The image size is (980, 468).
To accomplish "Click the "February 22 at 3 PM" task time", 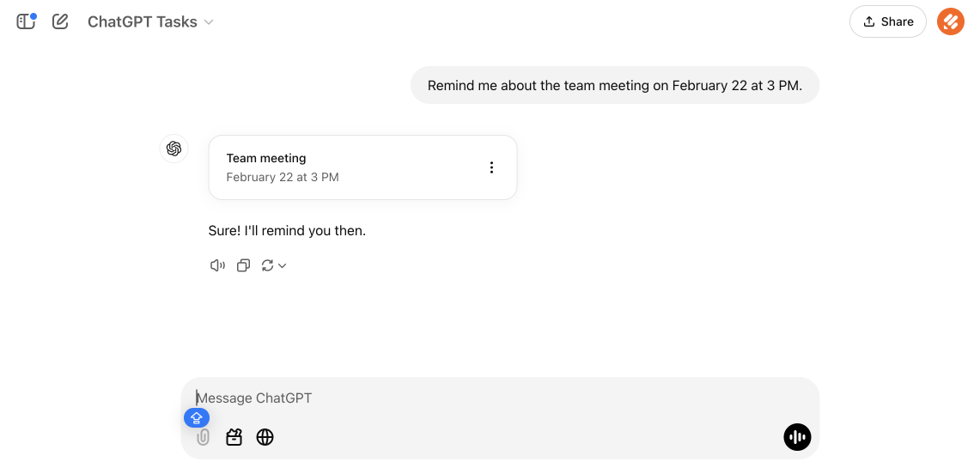I will [x=283, y=177].
